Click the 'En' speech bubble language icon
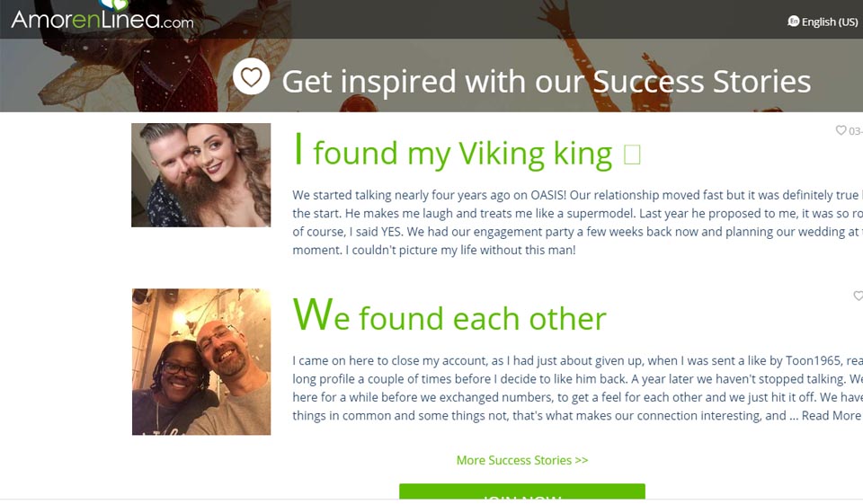863x504 pixels. (x=794, y=22)
